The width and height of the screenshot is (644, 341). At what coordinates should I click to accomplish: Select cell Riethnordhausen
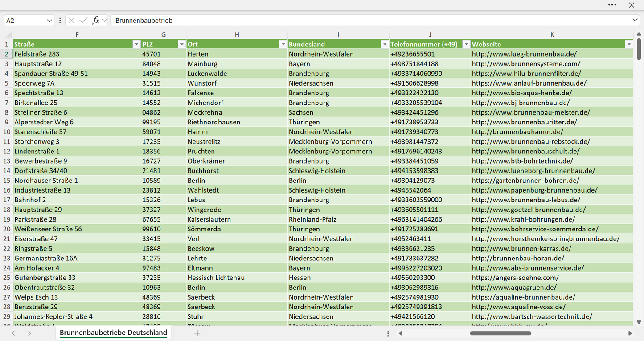tap(237, 122)
